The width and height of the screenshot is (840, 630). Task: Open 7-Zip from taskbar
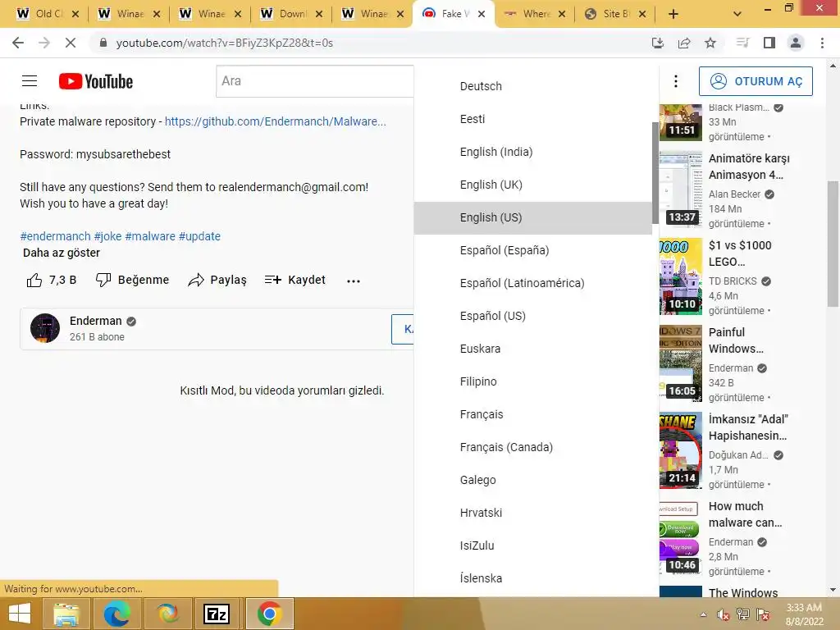pos(217,614)
